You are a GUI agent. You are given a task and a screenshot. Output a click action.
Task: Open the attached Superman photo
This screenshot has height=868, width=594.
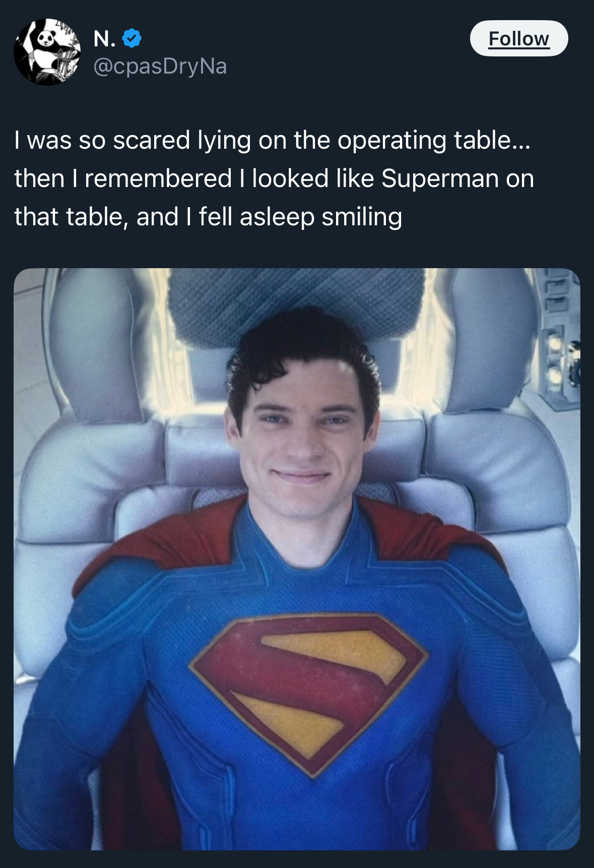coord(297,559)
